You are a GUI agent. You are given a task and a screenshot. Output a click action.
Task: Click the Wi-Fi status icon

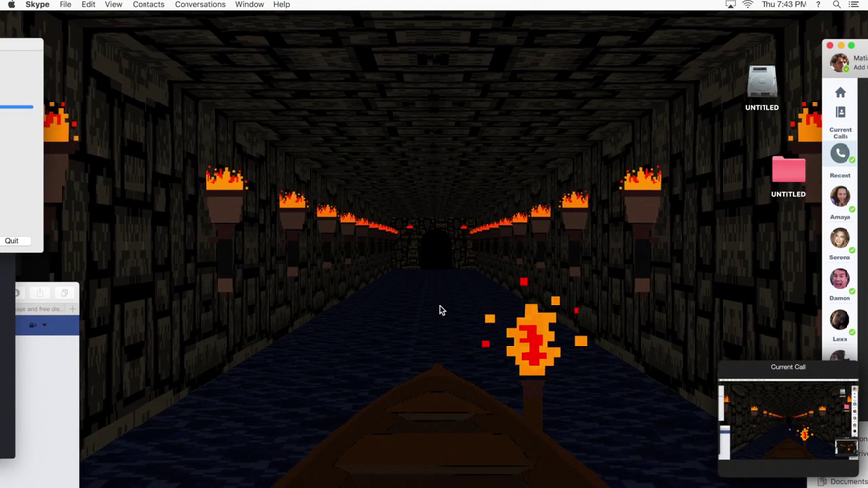coord(748,5)
